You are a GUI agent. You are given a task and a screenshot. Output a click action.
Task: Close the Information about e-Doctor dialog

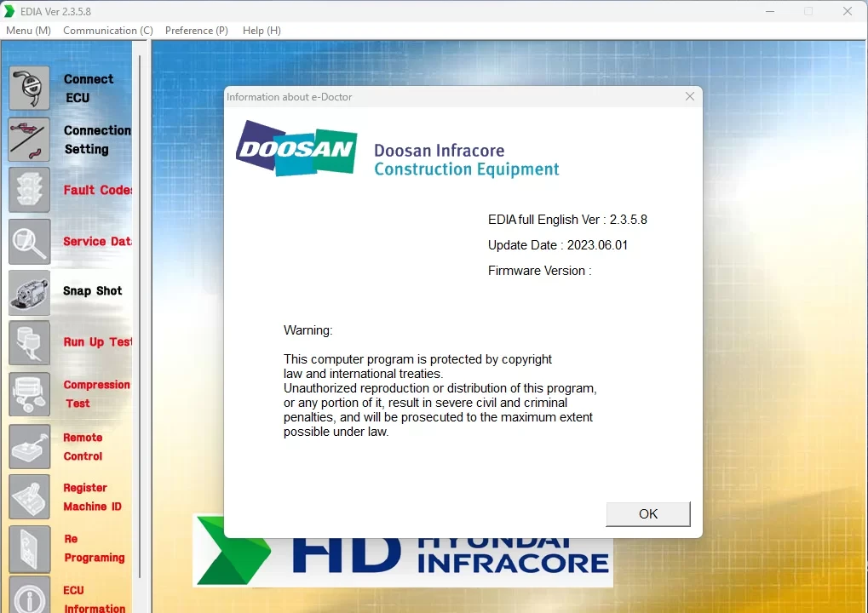pos(690,97)
